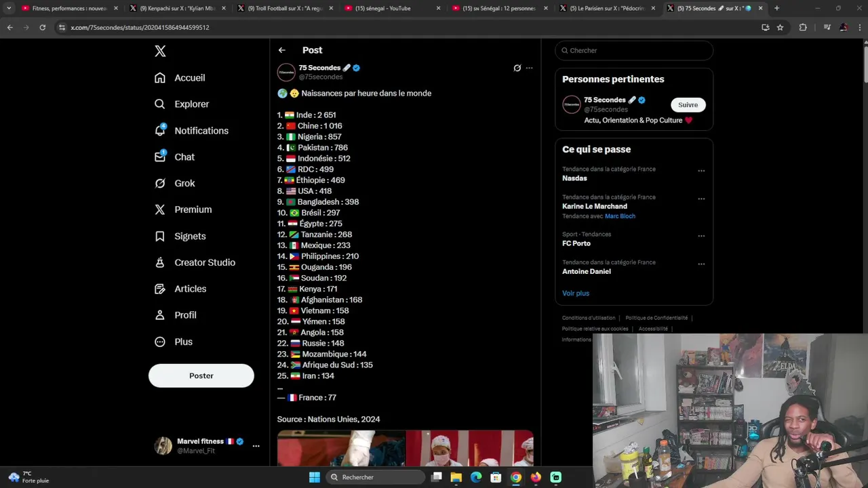Open Chrome tab search dropdown arrow

9,8
